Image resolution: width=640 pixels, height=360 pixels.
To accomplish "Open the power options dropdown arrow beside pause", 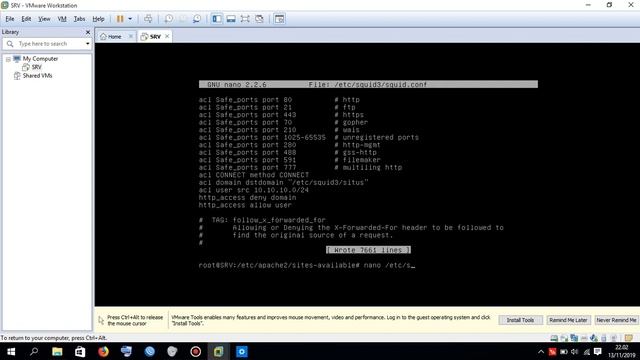I will pyautogui.click(x=130, y=19).
